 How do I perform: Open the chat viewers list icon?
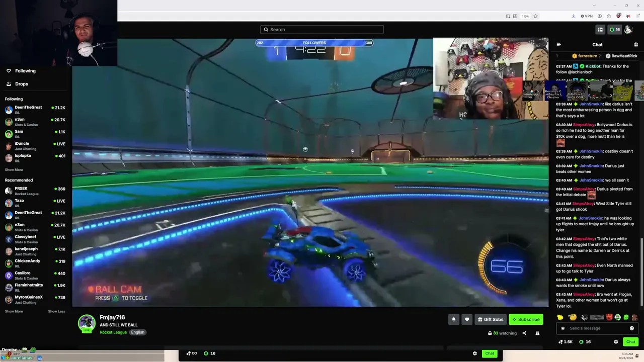coord(635,45)
